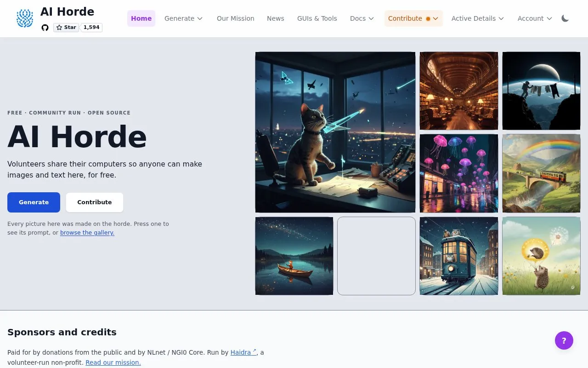This screenshot has height=368, width=588.
Task: Click the empty placeholder gallery tile
Action: [x=376, y=256]
